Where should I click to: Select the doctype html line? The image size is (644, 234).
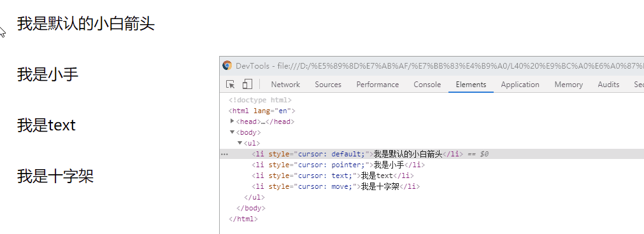coord(260,100)
